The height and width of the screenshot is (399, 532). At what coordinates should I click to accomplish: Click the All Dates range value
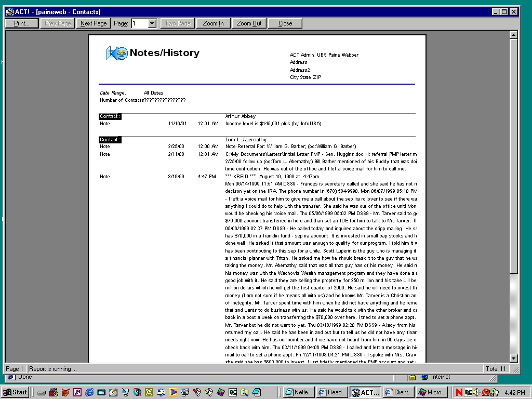tap(153, 92)
